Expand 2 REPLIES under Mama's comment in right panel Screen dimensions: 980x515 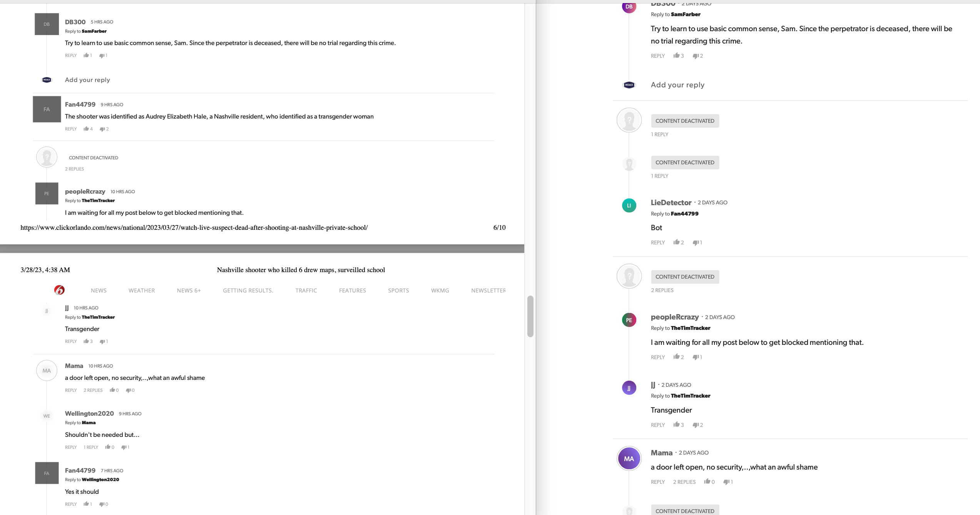coord(684,482)
